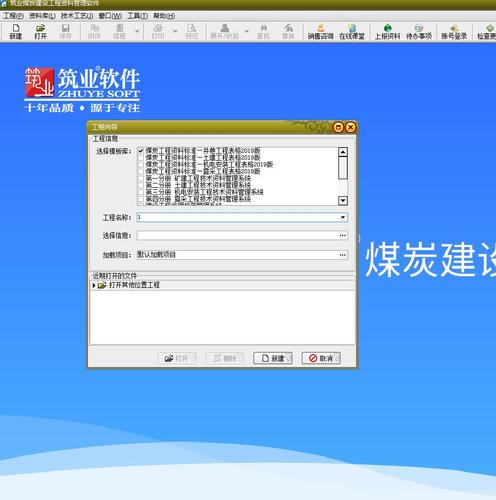Close the 工程向导 dialog with X button

[x=350, y=127]
